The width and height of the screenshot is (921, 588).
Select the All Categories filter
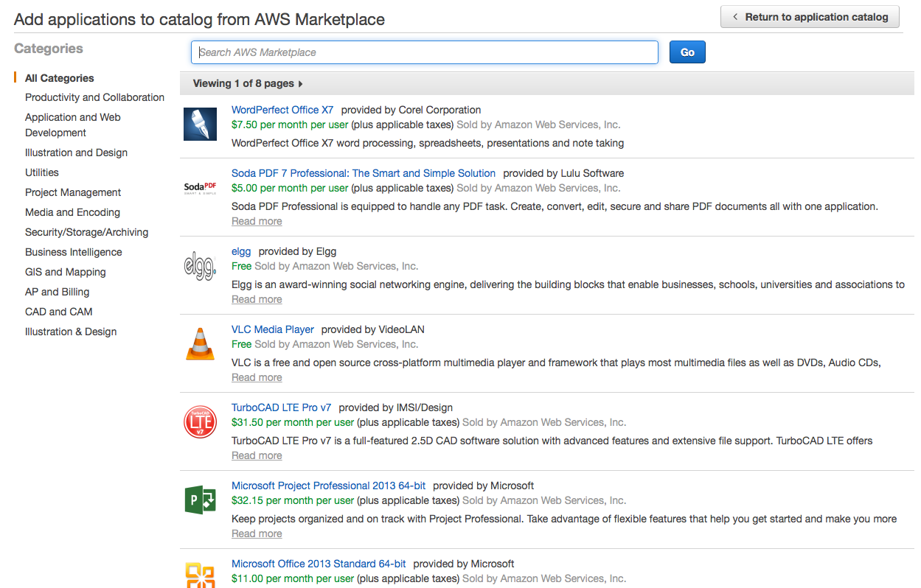pyautogui.click(x=59, y=77)
